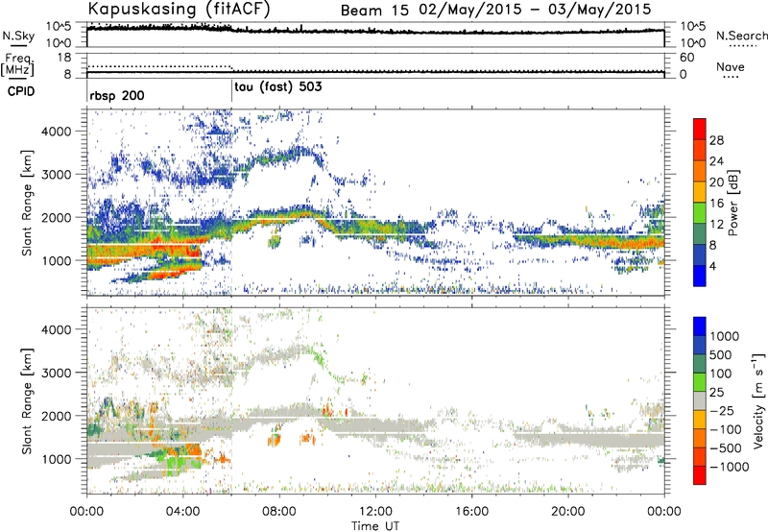Screen dimensions: 768x532
Task: Click the dotted line sample under N.Search
Action: [741, 46]
